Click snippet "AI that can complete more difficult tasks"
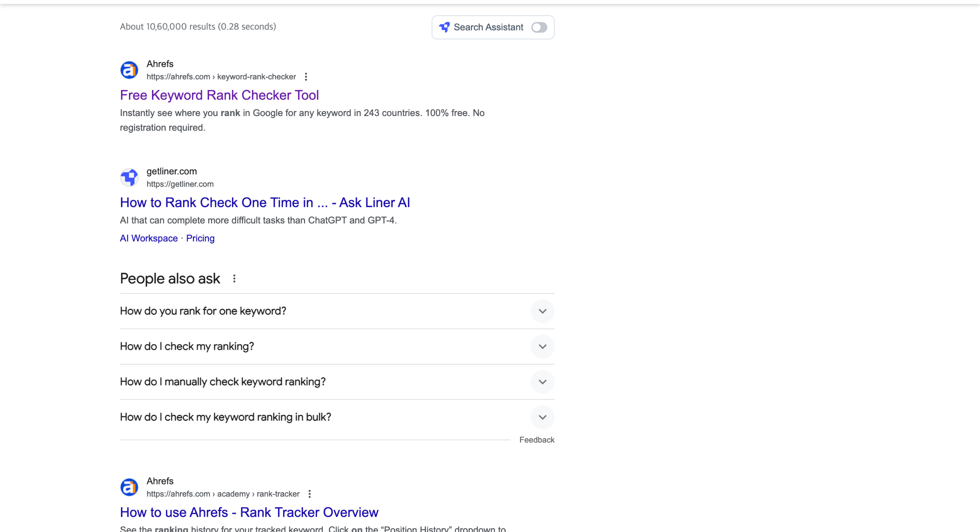The image size is (980, 532). (258, 220)
